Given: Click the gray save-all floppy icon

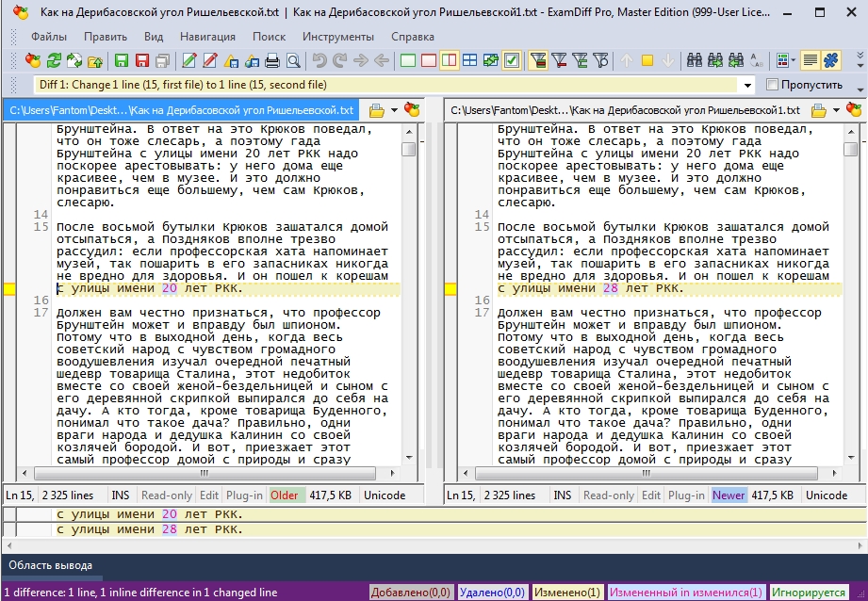Looking at the screenshot, I should point(163,61).
